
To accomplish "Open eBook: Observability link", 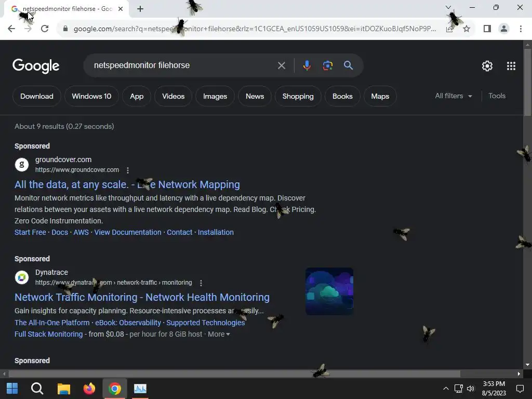I will [x=128, y=323].
